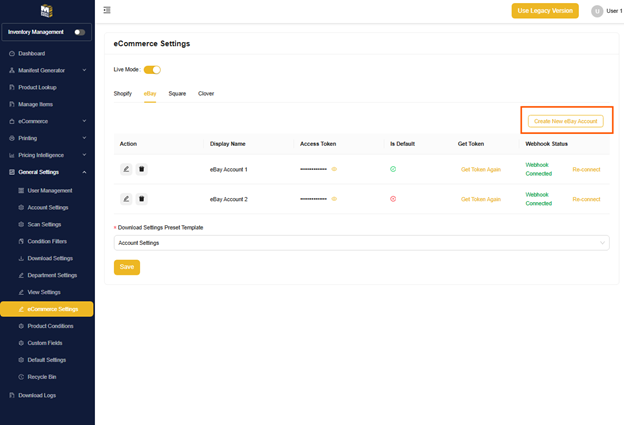Image resolution: width=624 pixels, height=425 pixels.
Task: Click the Condition Filters icon
Action: (21, 242)
